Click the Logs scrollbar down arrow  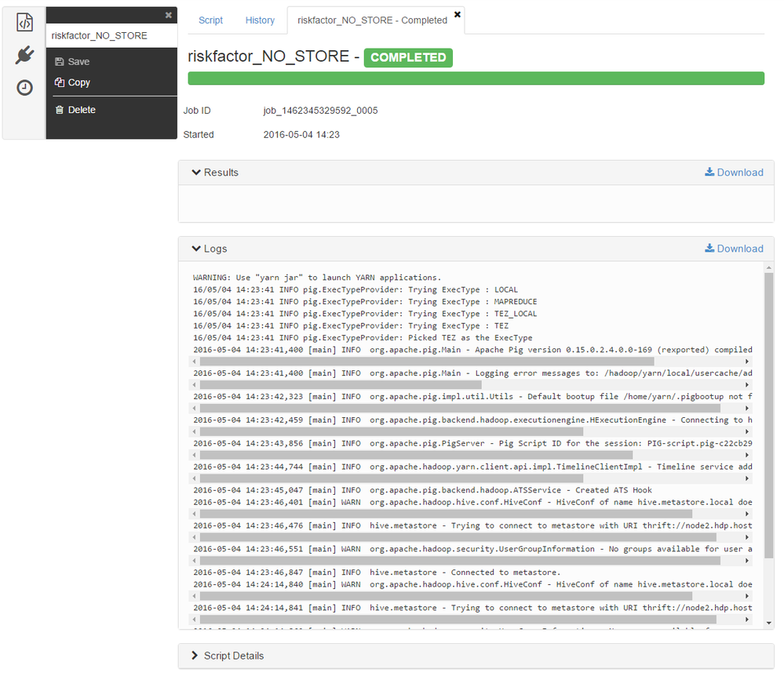769,623
